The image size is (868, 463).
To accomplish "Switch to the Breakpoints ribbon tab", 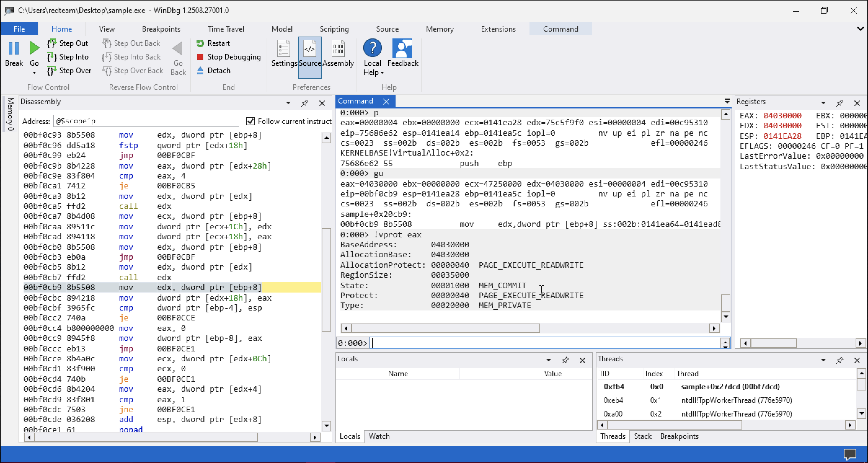I will 161,29.
